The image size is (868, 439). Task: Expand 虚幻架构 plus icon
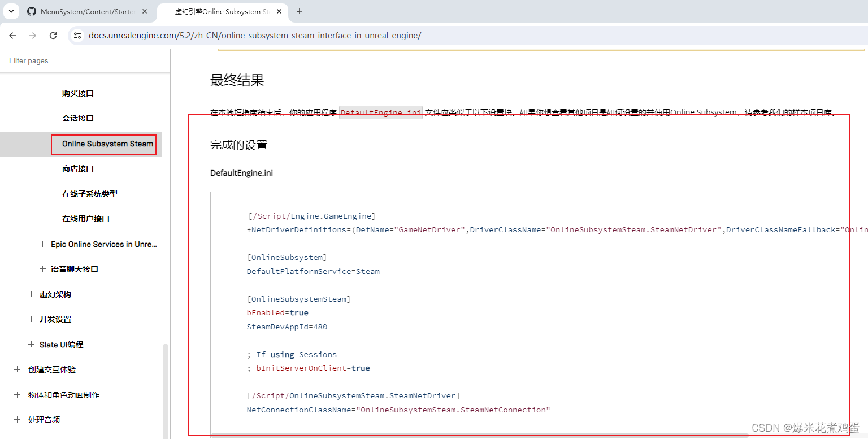pos(31,294)
